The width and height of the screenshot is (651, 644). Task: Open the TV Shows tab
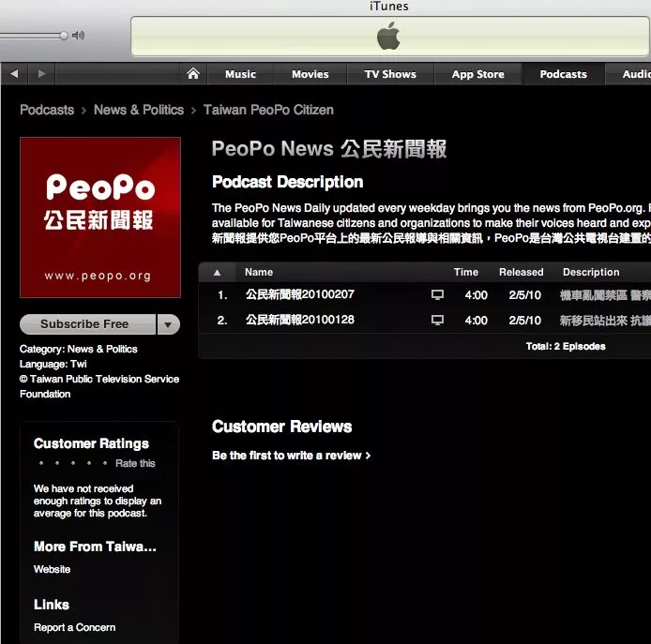(390, 74)
